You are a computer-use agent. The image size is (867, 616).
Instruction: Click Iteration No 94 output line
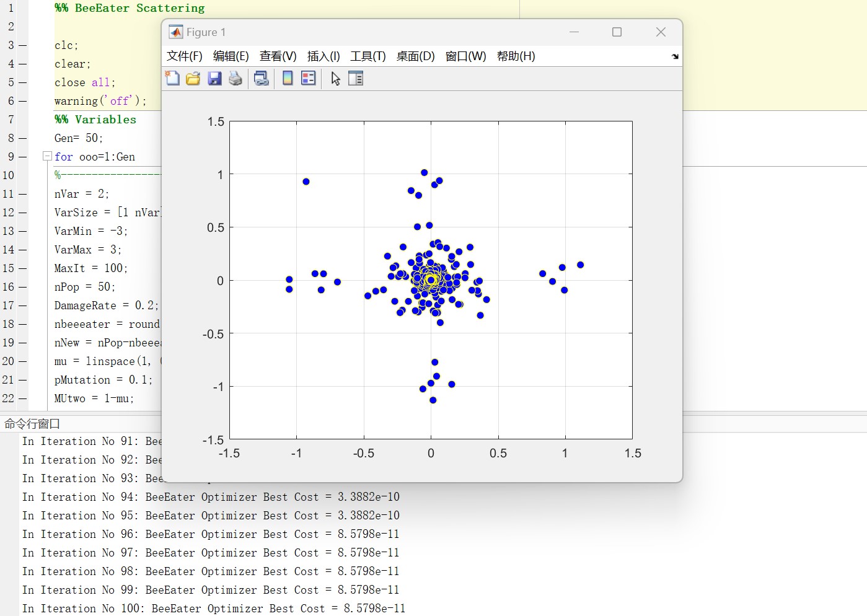[x=211, y=497]
